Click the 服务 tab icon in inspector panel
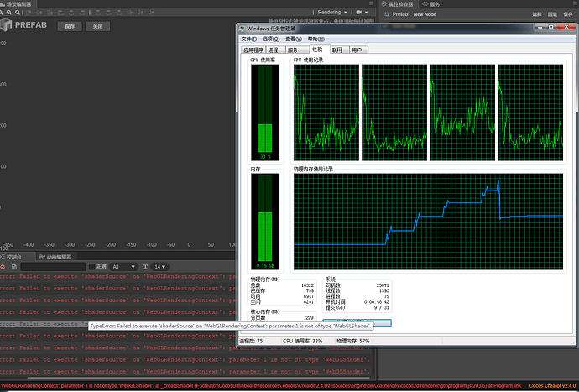The height and width of the screenshot is (392, 579). tap(425, 3)
